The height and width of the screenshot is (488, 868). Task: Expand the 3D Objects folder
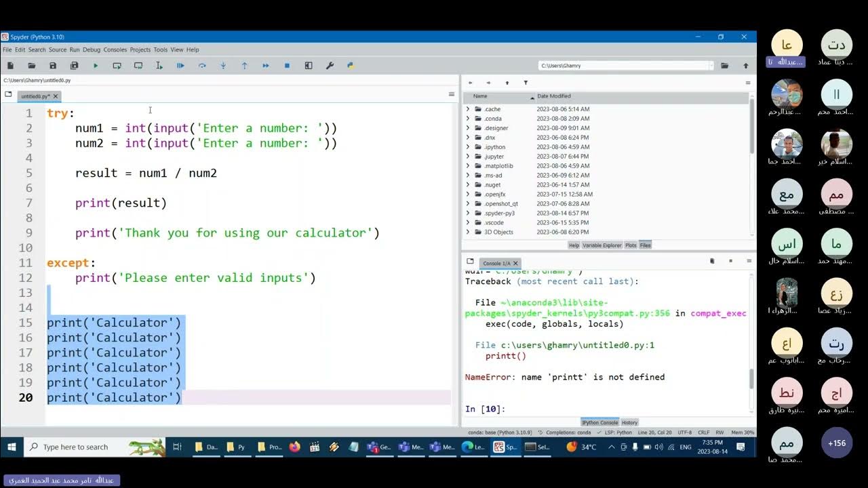tap(467, 232)
